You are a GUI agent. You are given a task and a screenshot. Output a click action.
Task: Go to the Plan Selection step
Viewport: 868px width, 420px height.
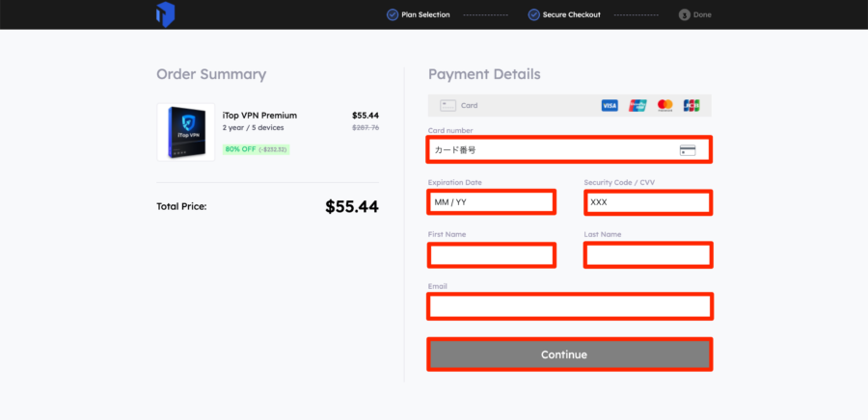pos(418,14)
